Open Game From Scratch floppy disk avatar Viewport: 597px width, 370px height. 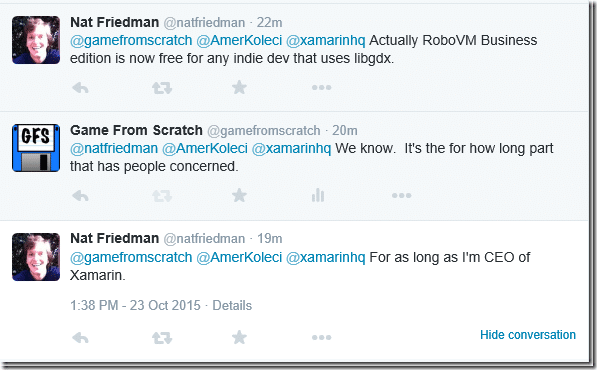tap(36, 148)
